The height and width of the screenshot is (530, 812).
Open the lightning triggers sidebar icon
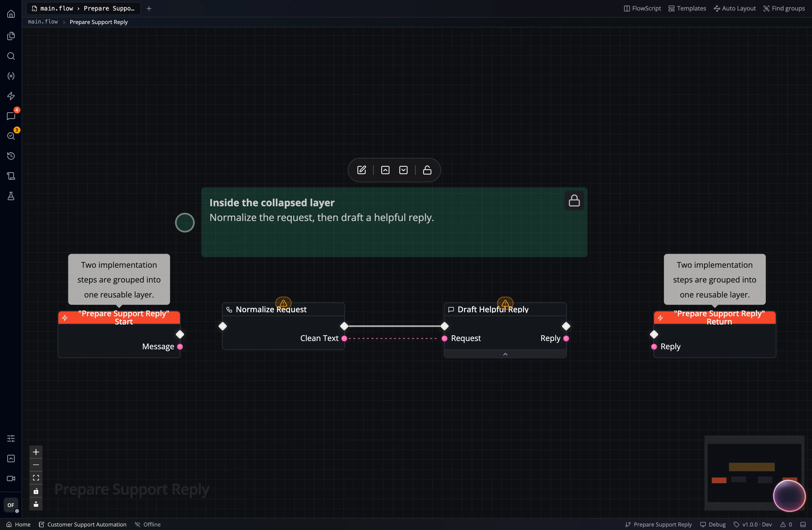pyautogui.click(x=11, y=96)
